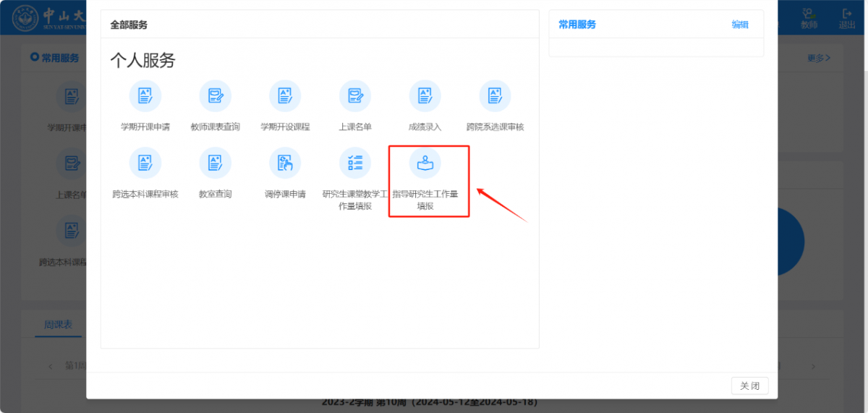This screenshot has width=868, height=413.
Task: Click 更多> link in background page
Action: coord(819,58)
